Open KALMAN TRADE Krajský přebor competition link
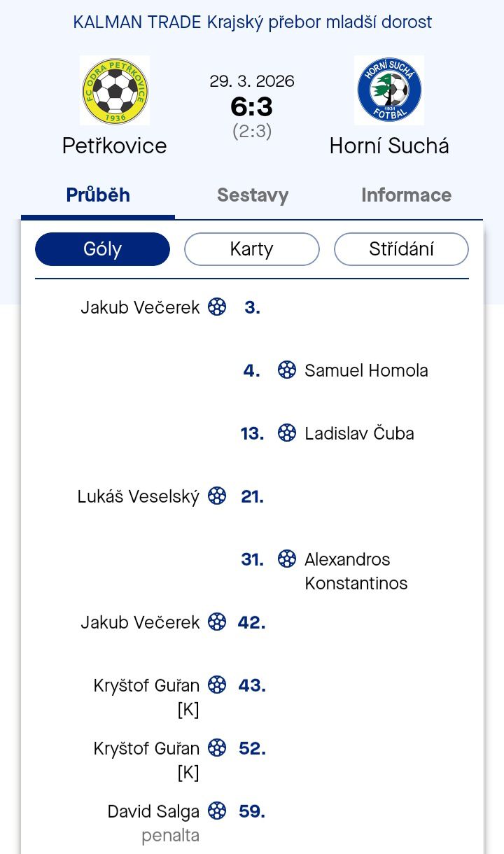This screenshot has width=504, height=854. pos(252,22)
